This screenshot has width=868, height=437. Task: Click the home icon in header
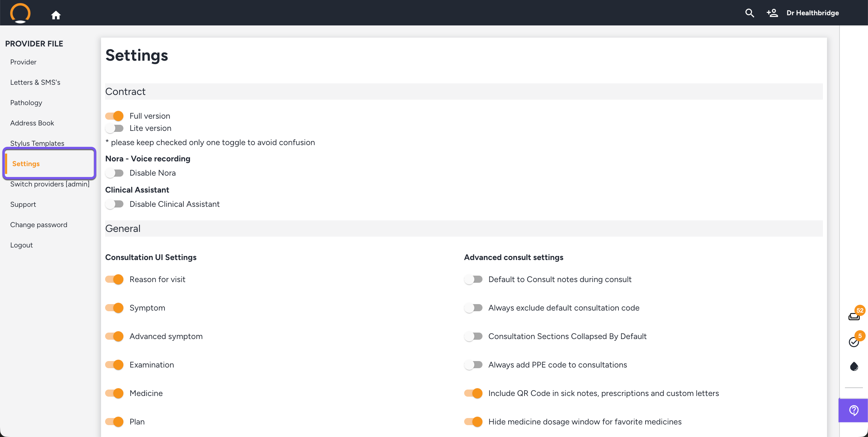(x=56, y=15)
